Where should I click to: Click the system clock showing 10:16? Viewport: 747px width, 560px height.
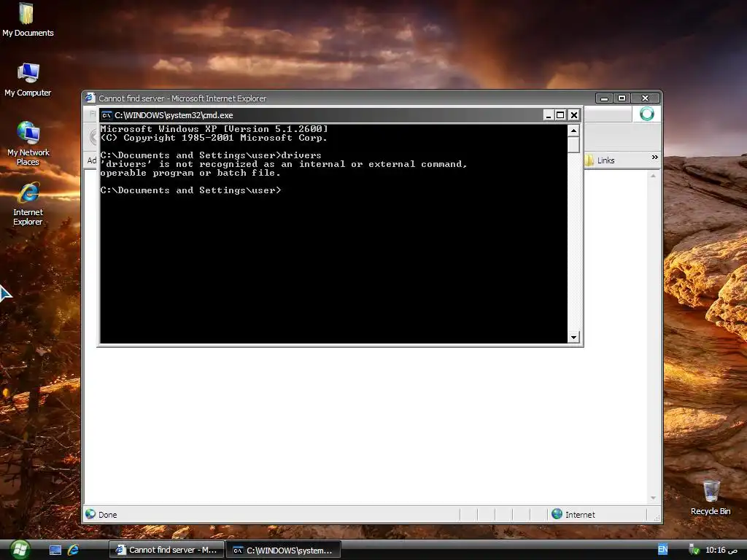point(721,550)
